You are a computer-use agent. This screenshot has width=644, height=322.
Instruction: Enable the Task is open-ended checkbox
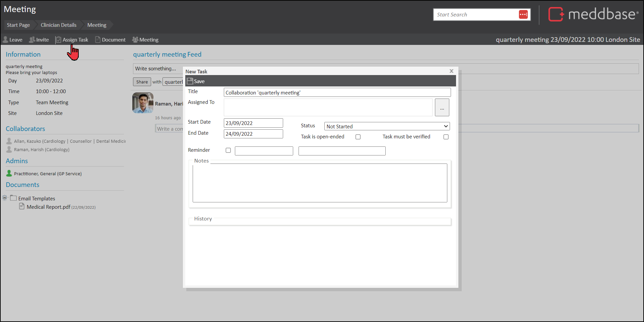(358, 137)
